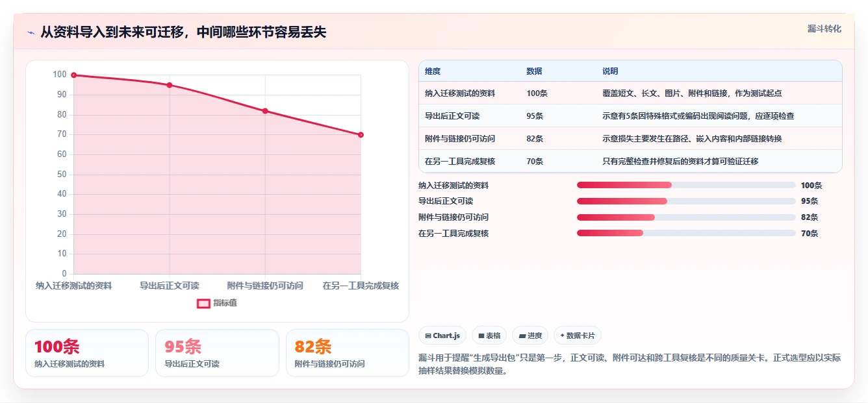Click description starting 只有完整检查并修复后
Viewport: 868px width, 403px height.
coord(680,162)
